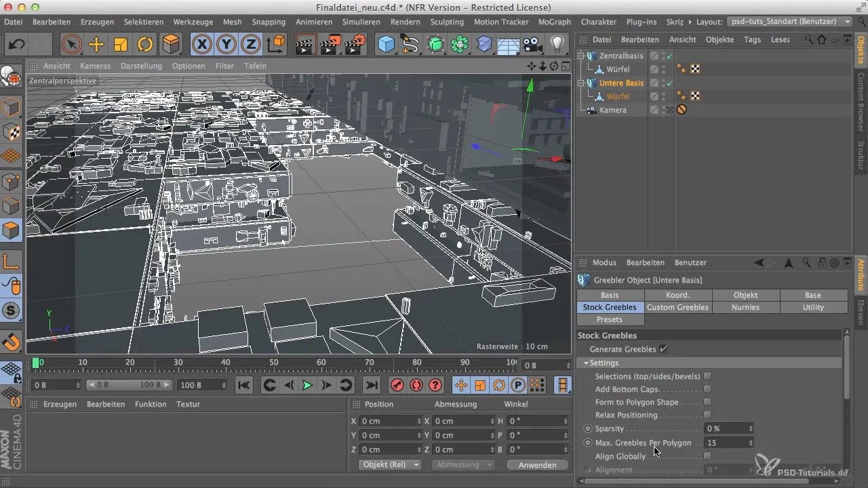Enable texture mode in left toolbar
The width and height of the screenshot is (868, 488).
coord(12,131)
